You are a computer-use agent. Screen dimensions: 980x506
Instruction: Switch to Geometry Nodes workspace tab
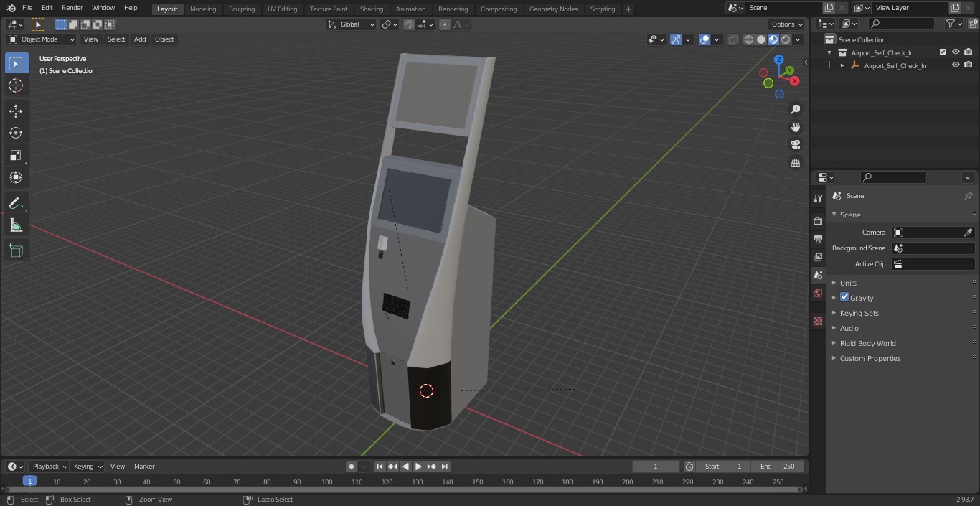pos(553,9)
